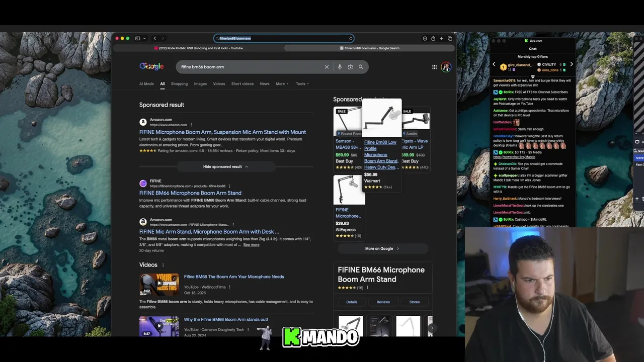Image resolution: width=644 pixels, height=362 pixels.
Task: Open the News results tab
Action: [x=265, y=84]
